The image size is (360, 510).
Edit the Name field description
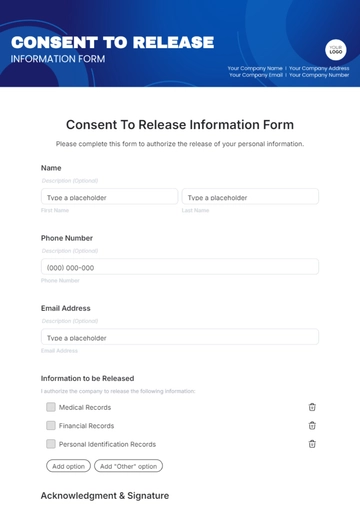pos(70,181)
